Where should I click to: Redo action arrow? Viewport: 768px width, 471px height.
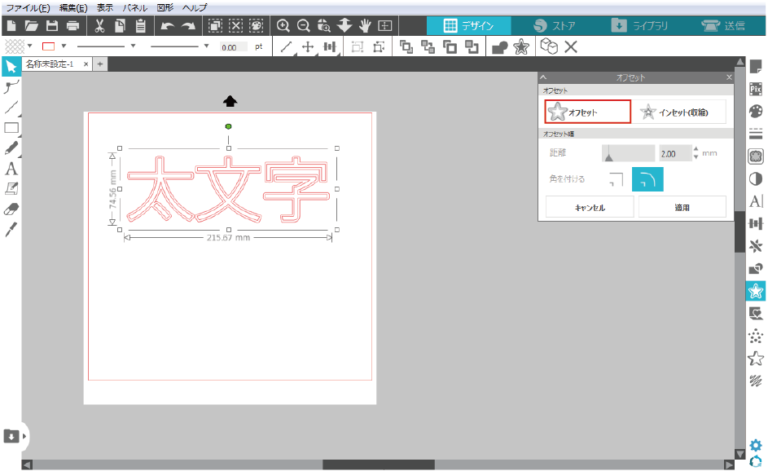pos(188,26)
